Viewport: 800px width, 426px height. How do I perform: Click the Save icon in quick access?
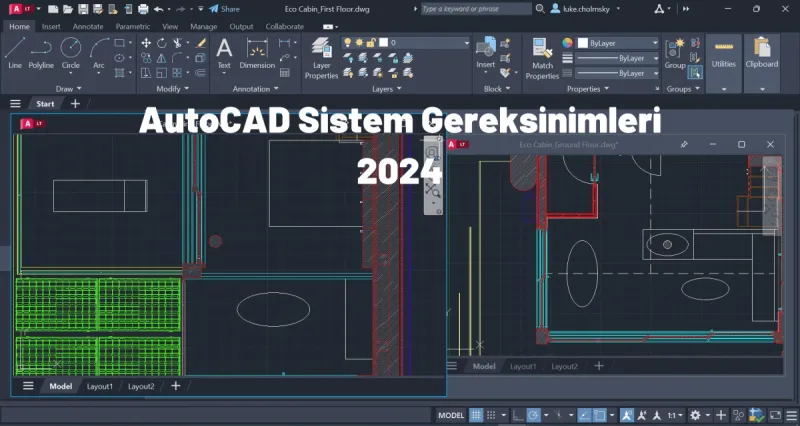pyautogui.click(x=83, y=9)
